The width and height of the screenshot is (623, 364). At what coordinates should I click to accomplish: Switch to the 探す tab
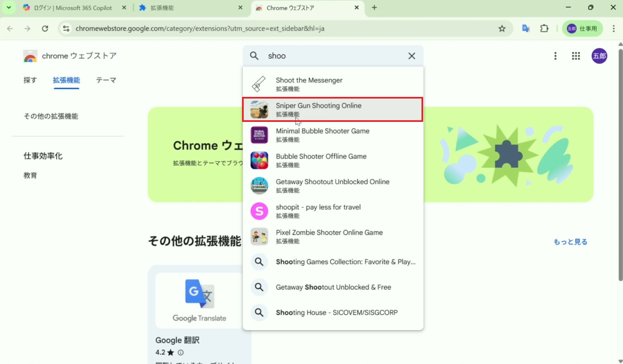30,80
